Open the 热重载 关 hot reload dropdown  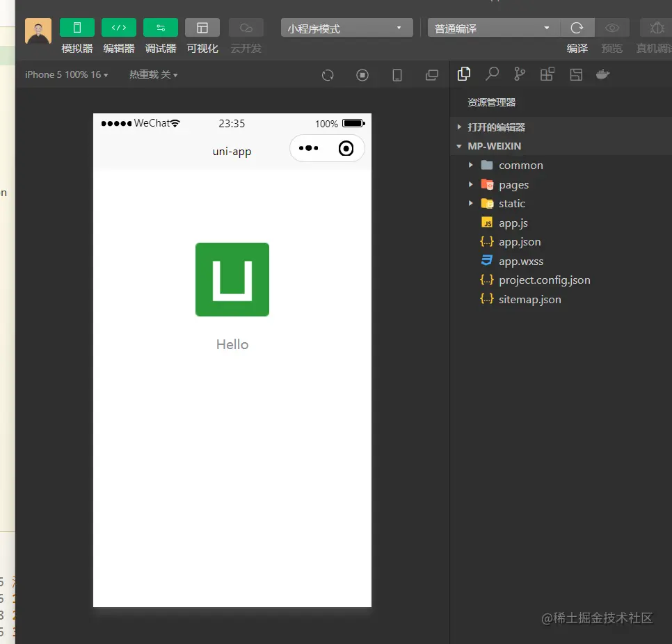click(x=154, y=74)
